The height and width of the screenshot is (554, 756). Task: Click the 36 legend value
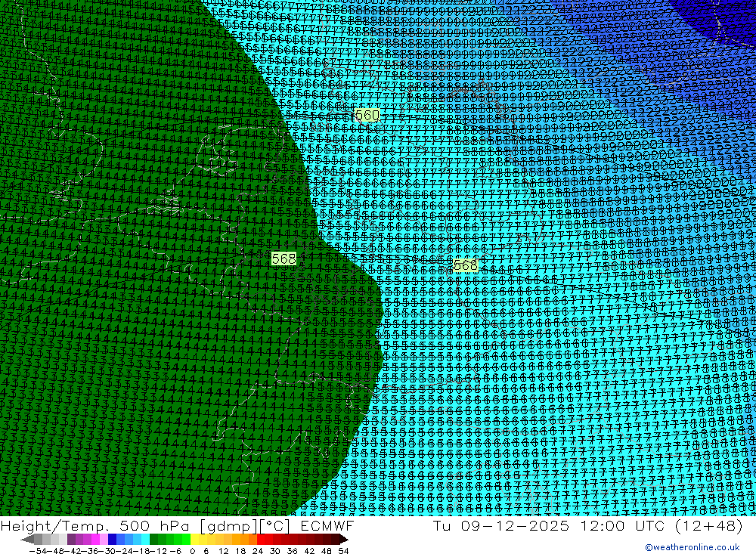(x=292, y=551)
